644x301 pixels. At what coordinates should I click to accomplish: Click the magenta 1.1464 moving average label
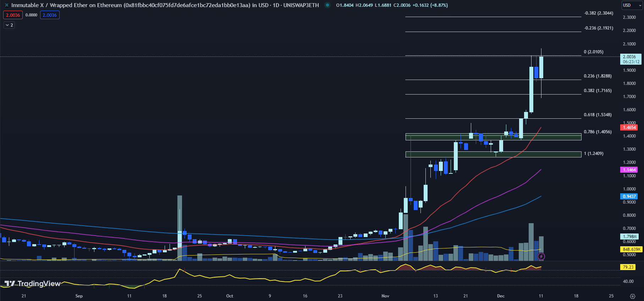pyautogui.click(x=629, y=170)
